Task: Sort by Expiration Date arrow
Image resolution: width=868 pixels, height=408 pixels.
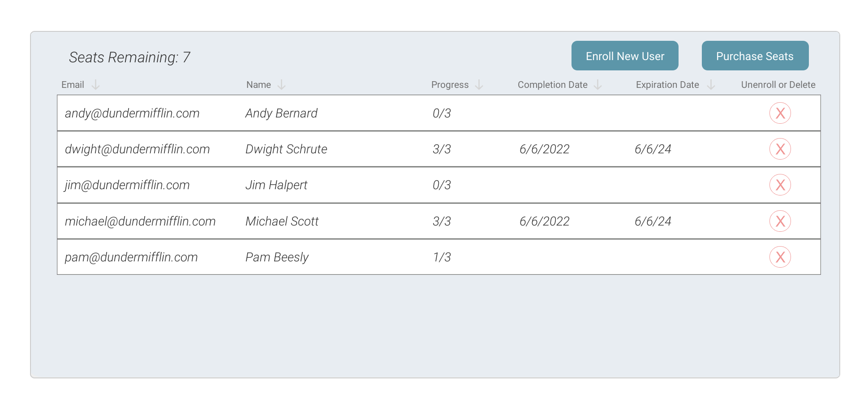Action: tap(711, 85)
